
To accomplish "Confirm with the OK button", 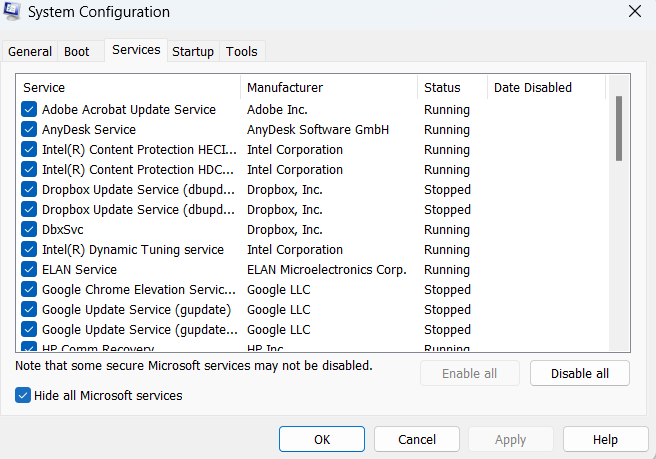I will 322,439.
